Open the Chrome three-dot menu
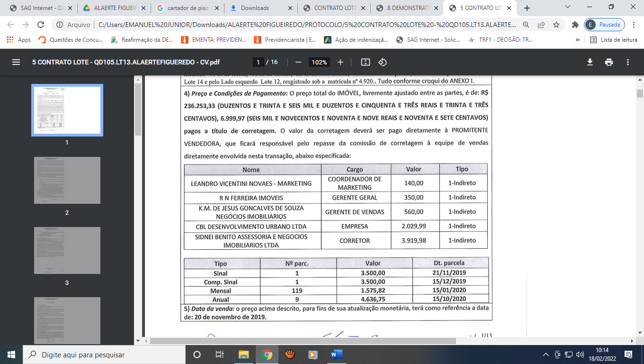This screenshot has height=364, width=644. coord(634,25)
